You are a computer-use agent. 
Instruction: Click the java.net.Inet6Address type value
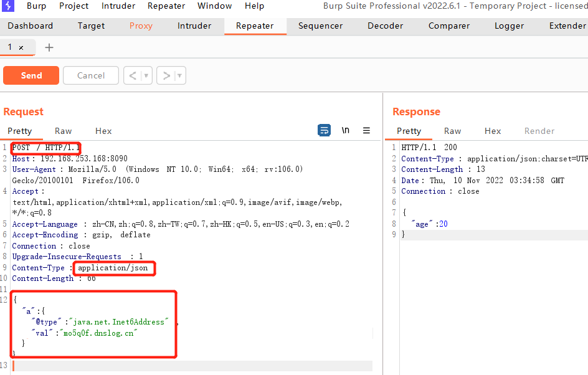(119, 322)
